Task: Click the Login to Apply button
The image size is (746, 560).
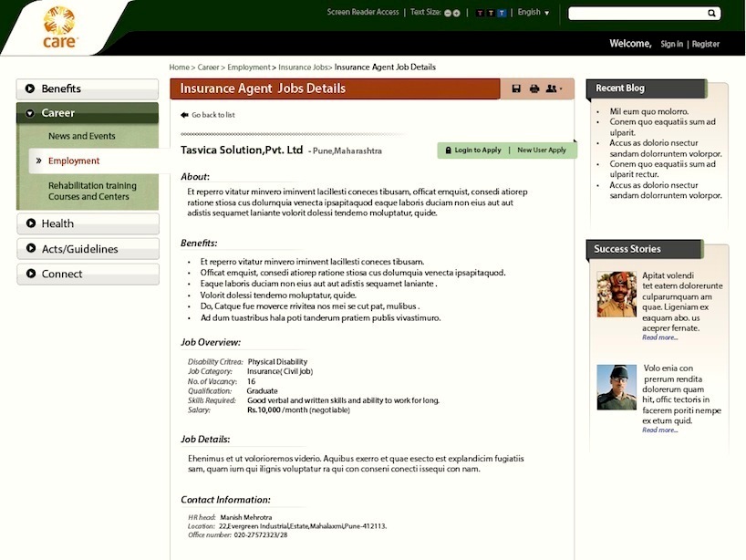Action: pyautogui.click(x=472, y=150)
